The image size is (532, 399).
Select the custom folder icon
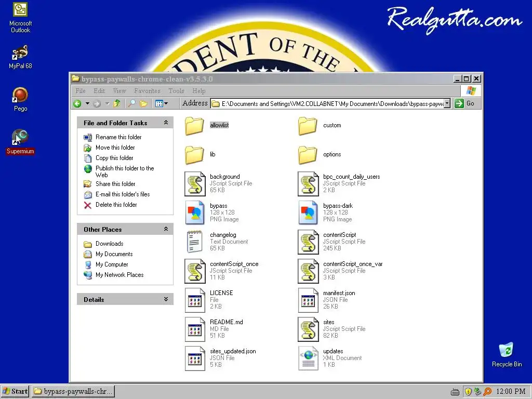pos(308,126)
